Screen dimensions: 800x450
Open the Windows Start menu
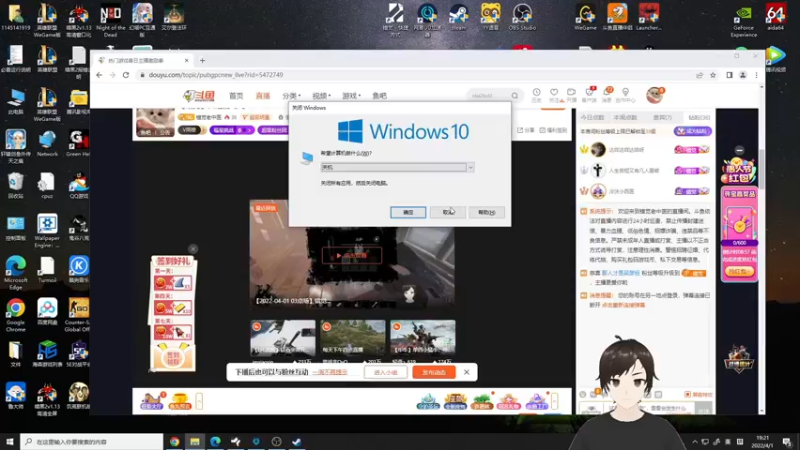point(10,442)
